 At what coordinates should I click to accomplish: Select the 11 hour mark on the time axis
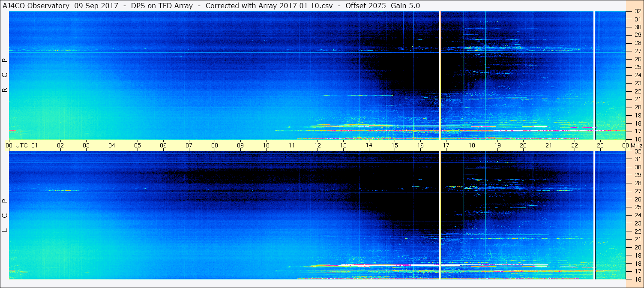pos(292,145)
